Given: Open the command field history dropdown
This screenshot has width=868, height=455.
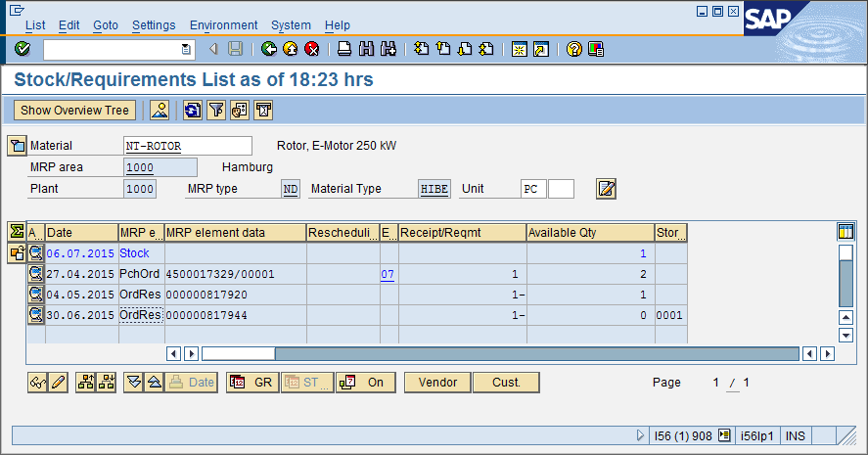Looking at the screenshot, I should point(186,49).
